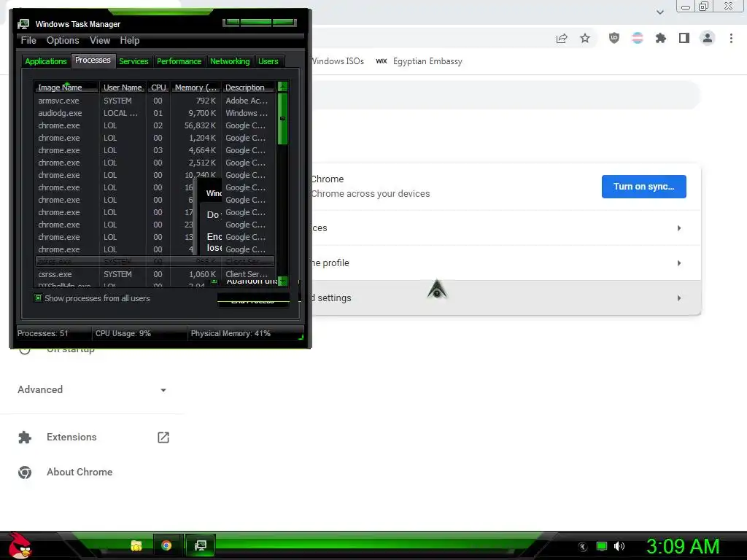Click the process list scrollbar down arrow
This screenshot has height=560, width=747.
tap(282, 281)
